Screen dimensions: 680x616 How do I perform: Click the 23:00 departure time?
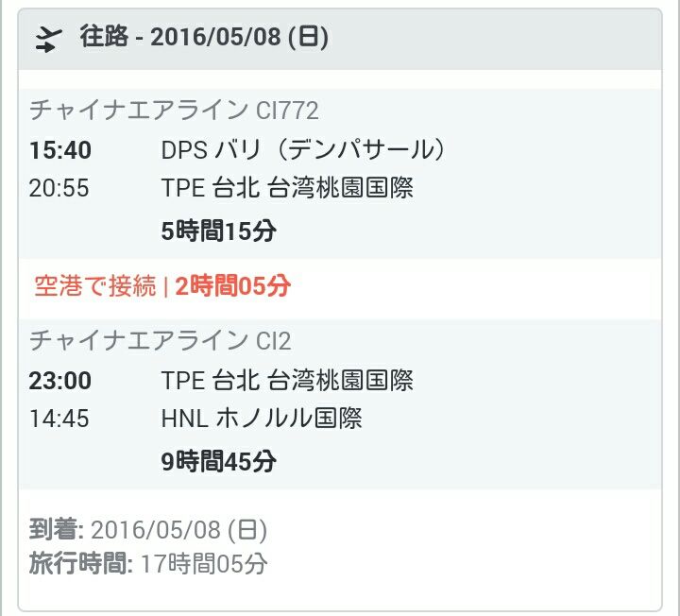coord(60,380)
